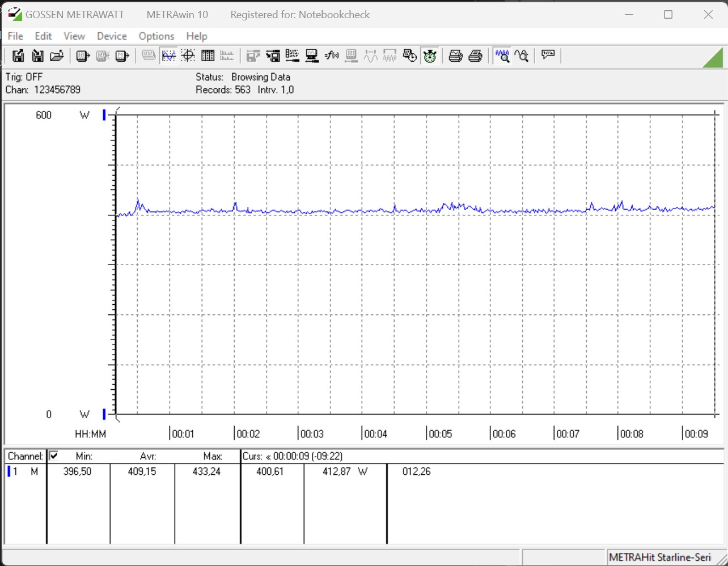Toggle the blue marker beside 0 W

tap(104, 414)
